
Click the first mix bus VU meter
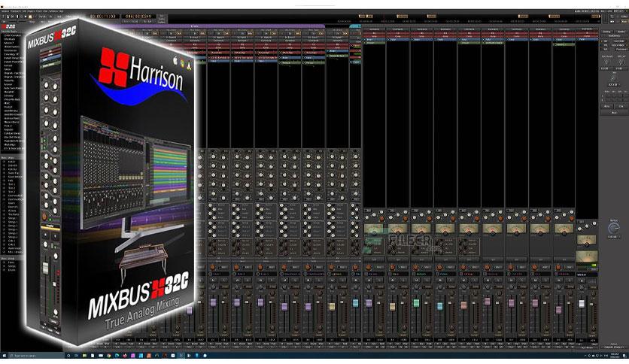click(373, 229)
